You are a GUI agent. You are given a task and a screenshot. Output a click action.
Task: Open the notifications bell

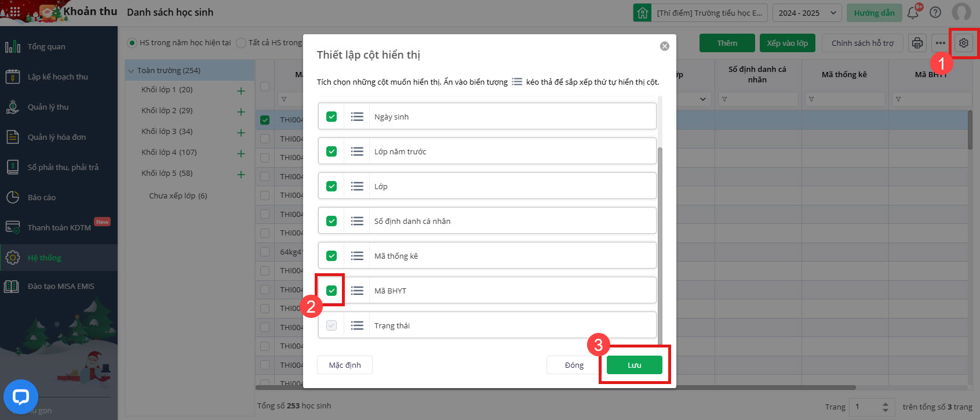(913, 13)
